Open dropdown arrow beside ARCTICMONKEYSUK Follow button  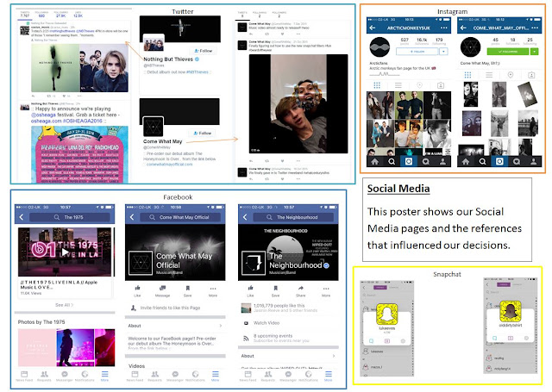coord(443,52)
